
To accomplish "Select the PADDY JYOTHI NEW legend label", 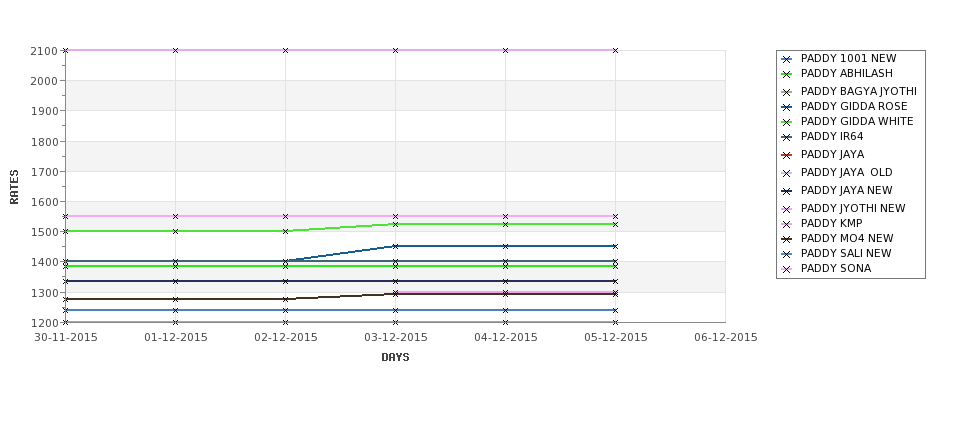I will click(x=853, y=209).
